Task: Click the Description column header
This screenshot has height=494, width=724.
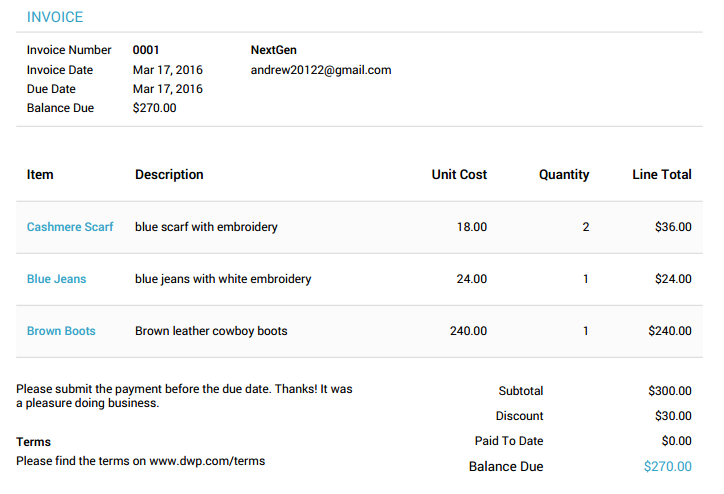Action: [169, 175]
